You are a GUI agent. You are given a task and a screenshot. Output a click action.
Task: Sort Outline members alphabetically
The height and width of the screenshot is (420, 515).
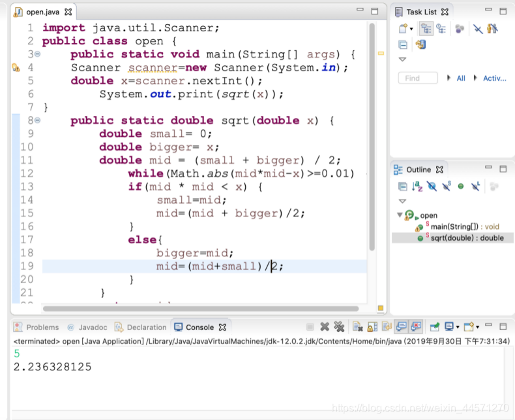[417, 187]
